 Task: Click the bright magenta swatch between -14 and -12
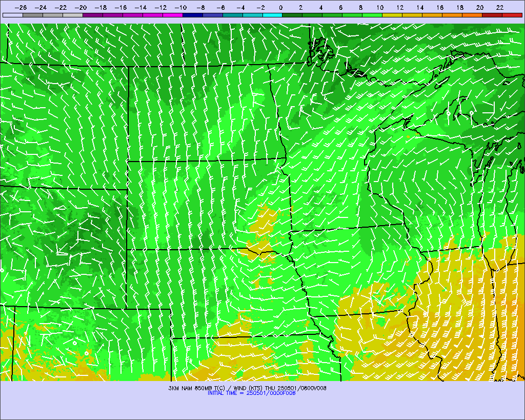coord(153,15)
